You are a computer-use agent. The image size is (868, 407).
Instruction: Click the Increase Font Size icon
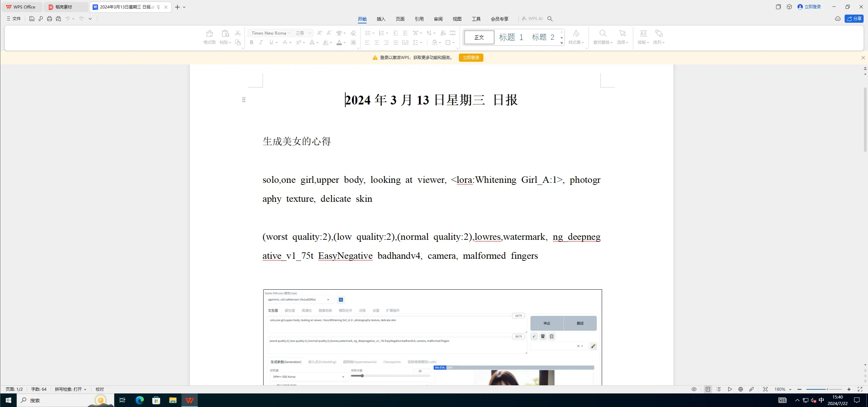[x=319, y=33]
